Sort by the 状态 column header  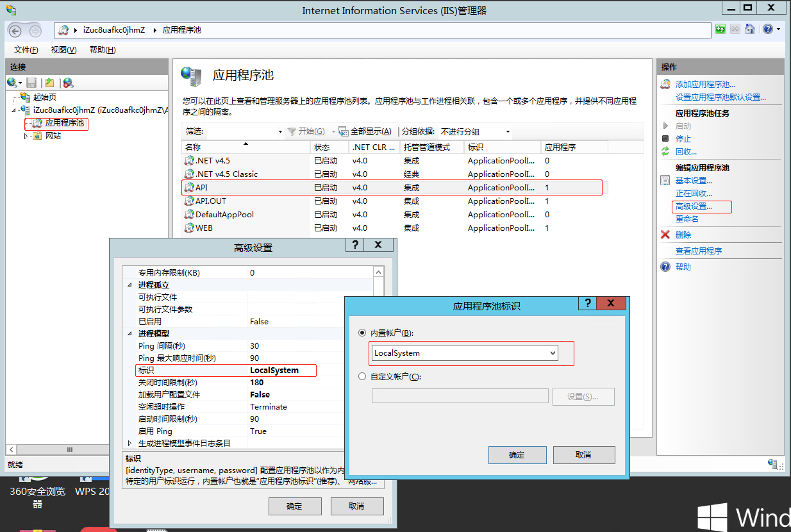pos(329,147)
